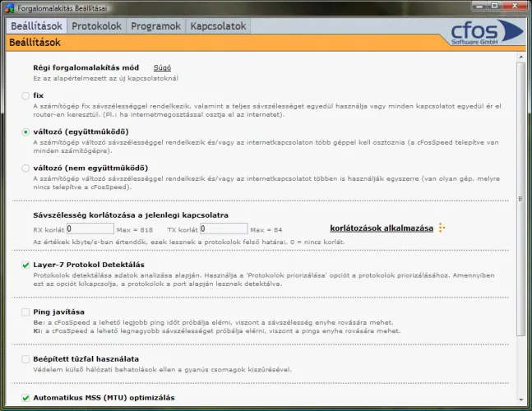Close the Forgalomalakítás Beállításai window
Image resolution: width=532 pixels, height=411 pixels.
pyautogui.click(x=515, y=6)
